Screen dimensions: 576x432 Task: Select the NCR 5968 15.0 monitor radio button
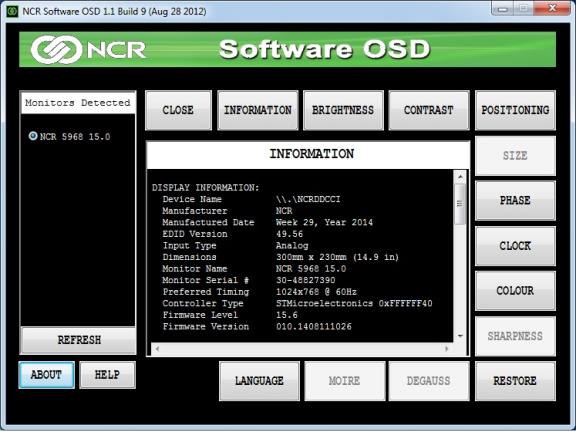[33, 136]
